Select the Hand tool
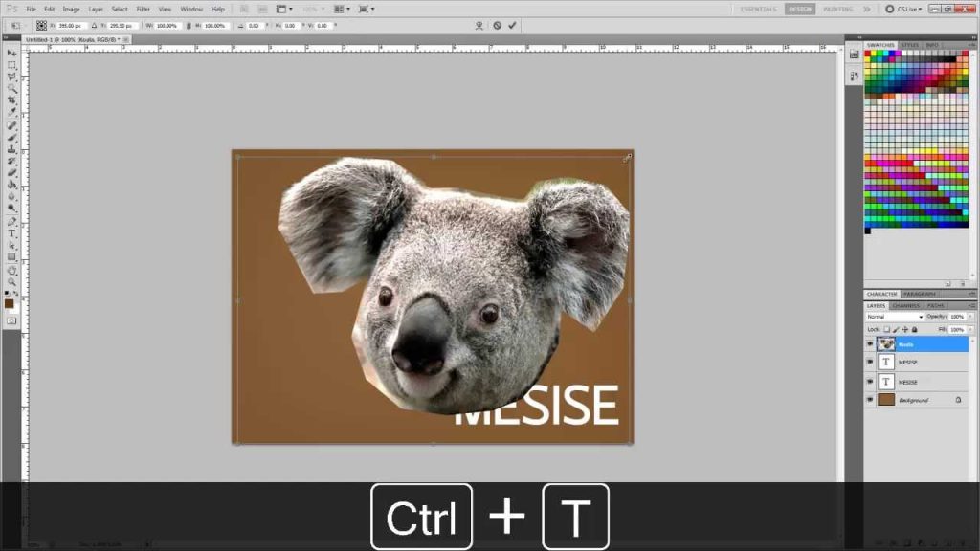The width and height of the screenshot is (980, 551). (x=11, y=271)
